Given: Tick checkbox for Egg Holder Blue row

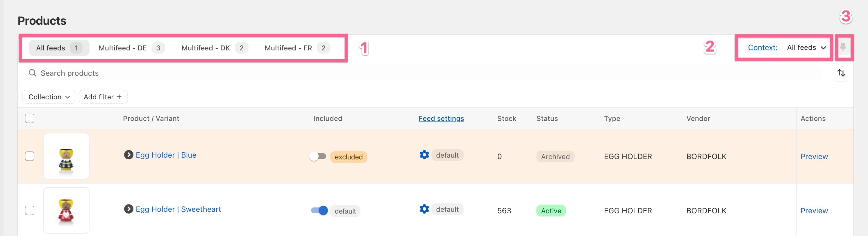Looking at the screenshot, I should [30, 156].
